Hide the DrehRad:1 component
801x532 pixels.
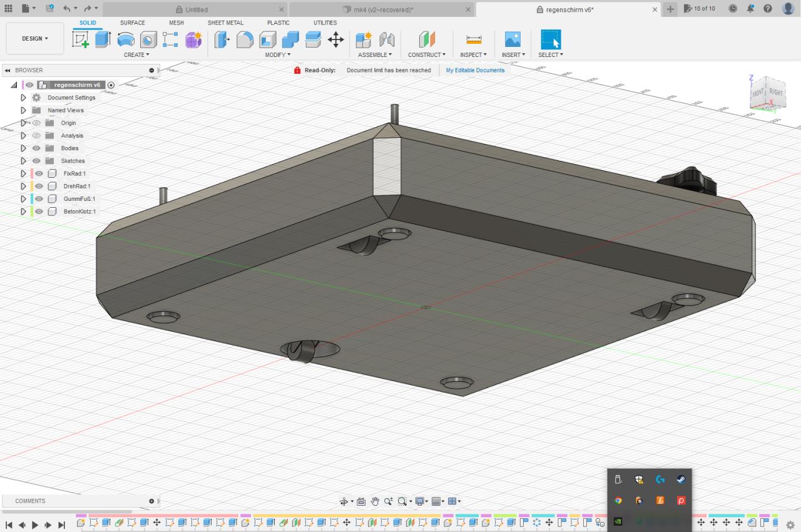[x=39, y=187]
